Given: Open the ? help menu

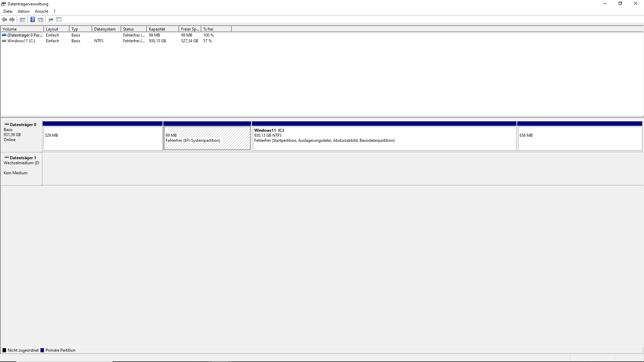Looking at the screenshot, I should tap(54, 11).
